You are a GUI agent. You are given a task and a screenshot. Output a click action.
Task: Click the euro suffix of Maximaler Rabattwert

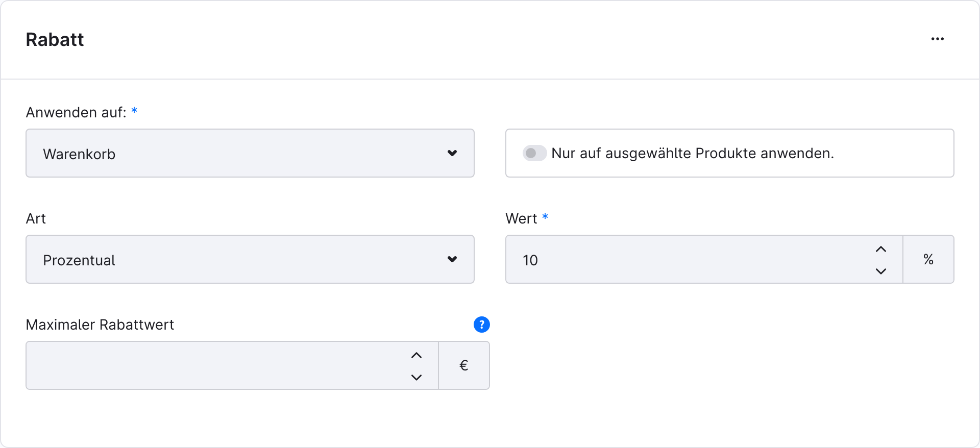click(464, 365)
